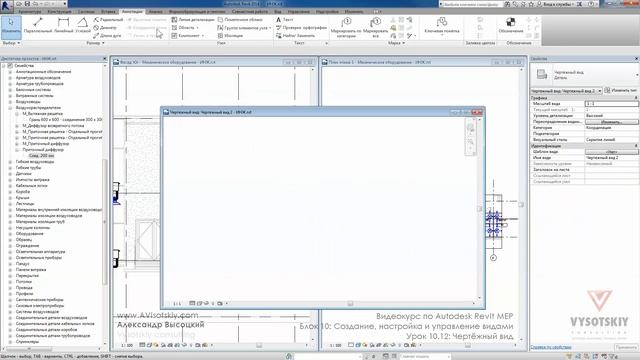The width and height of the screenshot is (640, 360).
Task: Open the Справка по свойствам link
Action: [551, 347]
